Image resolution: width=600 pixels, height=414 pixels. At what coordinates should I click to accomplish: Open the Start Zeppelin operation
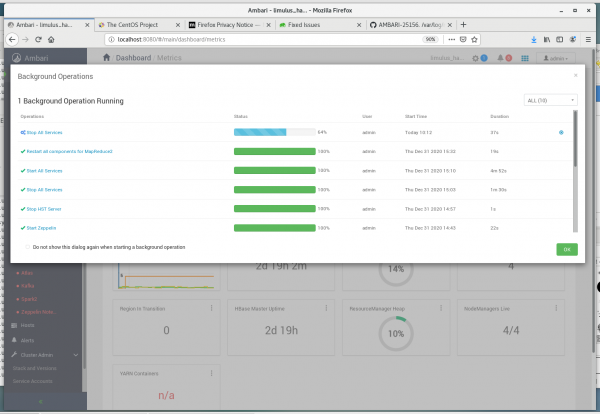[41, 228]
